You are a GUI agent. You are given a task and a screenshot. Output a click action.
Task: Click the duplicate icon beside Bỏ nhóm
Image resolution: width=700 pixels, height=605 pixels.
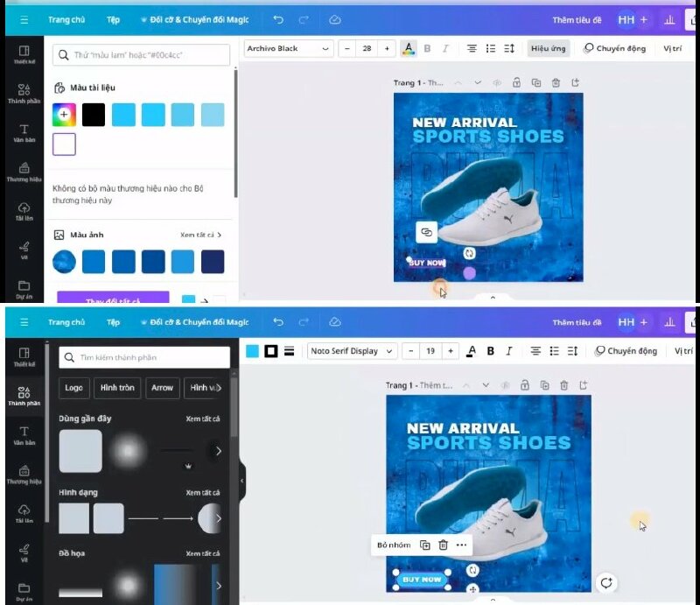[424, 545]
